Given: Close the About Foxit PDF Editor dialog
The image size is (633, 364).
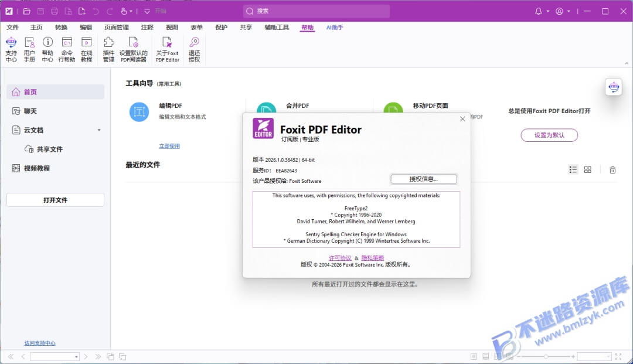Looking at the screenshot, I should click(462, 119).
